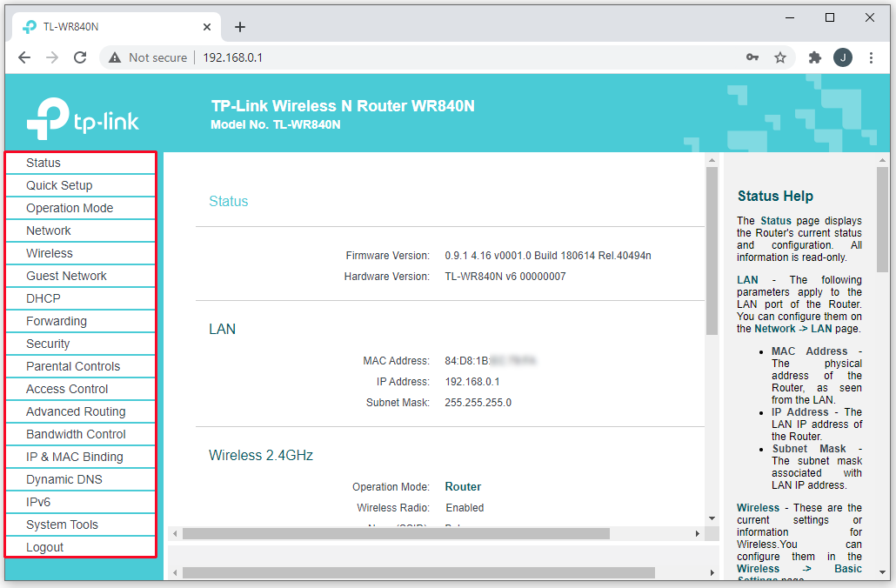Open the Extensions puzzle icon

point(815,57)
